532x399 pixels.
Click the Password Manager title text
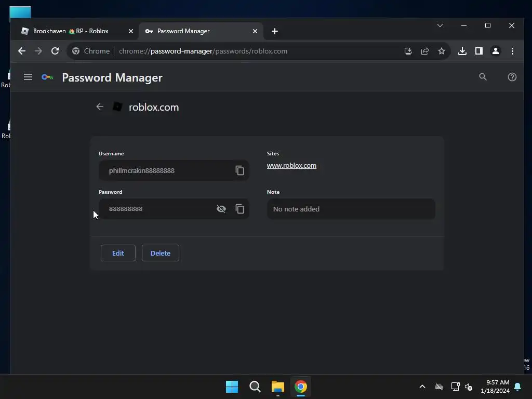point(112,78)
